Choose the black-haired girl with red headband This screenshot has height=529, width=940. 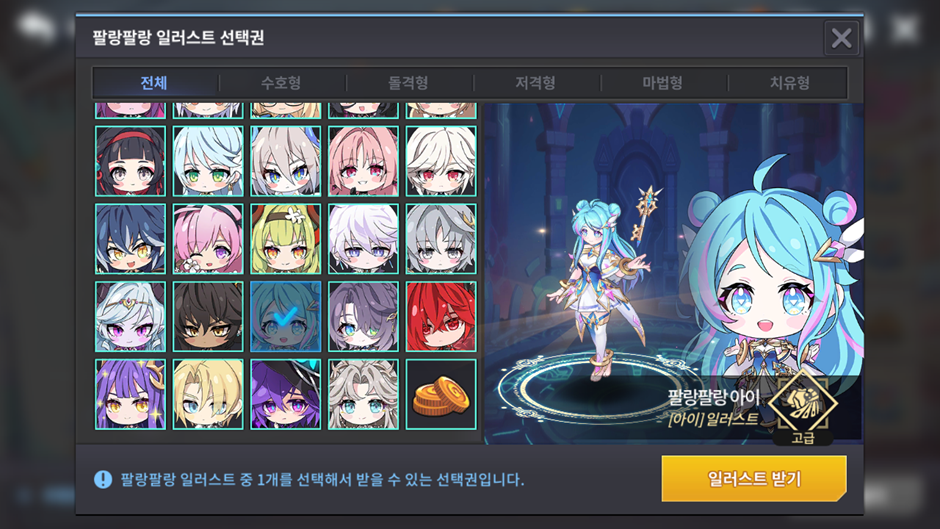[x=130, y=161]
